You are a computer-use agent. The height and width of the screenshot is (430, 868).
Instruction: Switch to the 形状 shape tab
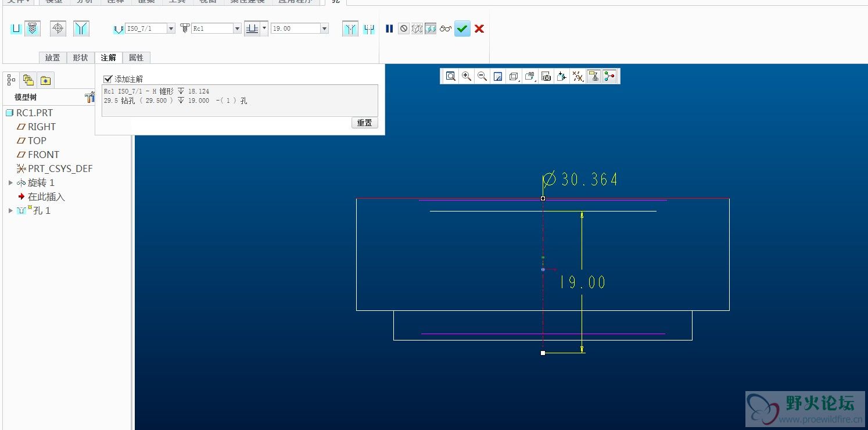(80, 58)
